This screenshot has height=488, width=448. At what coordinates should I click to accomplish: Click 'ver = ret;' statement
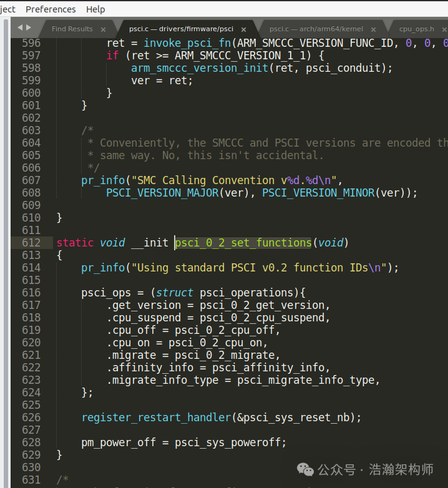(x=162, y=81)
